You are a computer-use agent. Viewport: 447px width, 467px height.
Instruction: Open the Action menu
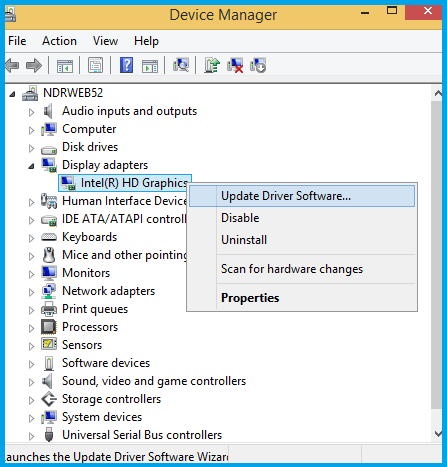59,41
